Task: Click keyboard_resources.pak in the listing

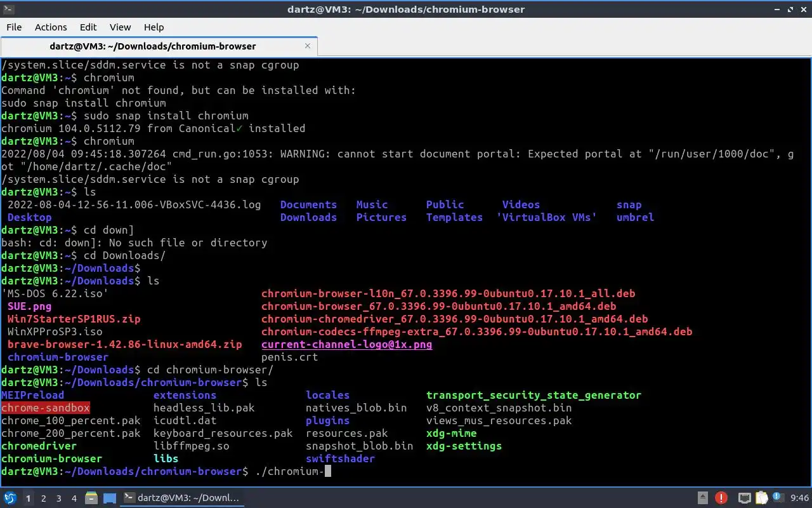Action: click(x=223, y=433)
